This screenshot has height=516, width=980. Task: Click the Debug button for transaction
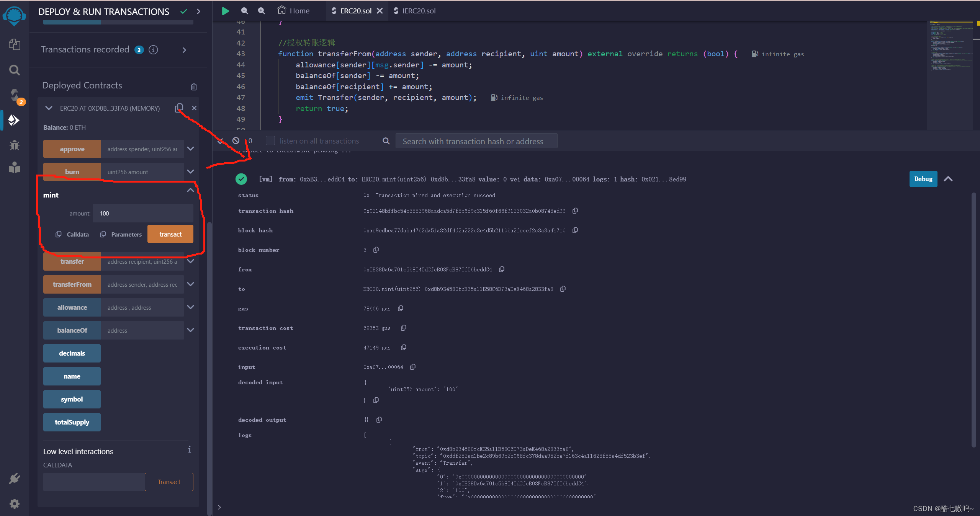pyautogui.click(x=922, y=179)
